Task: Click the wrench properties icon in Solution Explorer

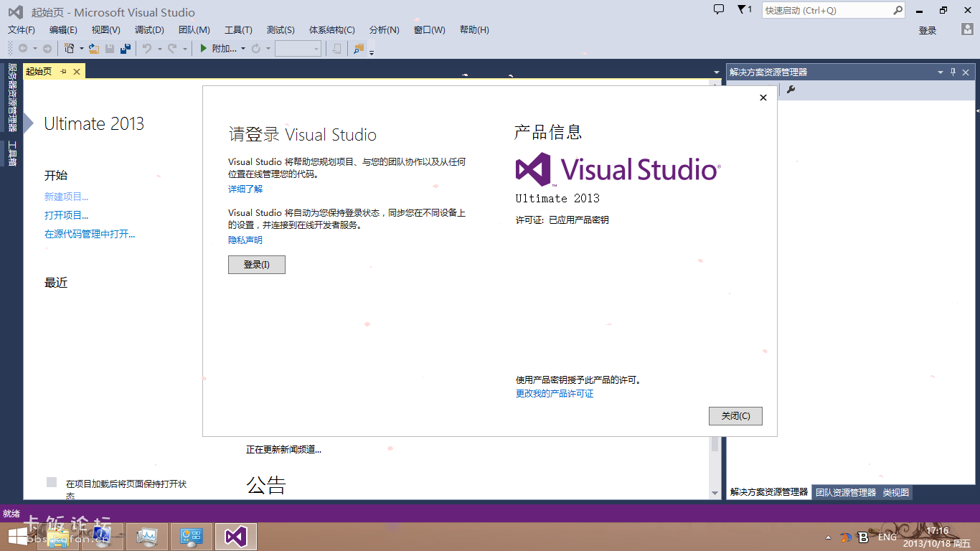Action: point(791,90)
